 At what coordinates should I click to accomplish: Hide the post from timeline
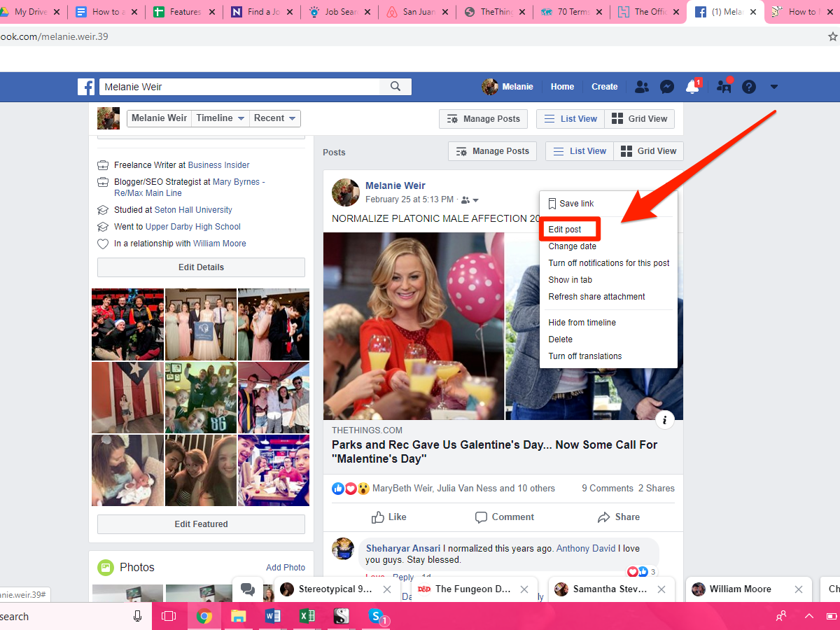582,322
